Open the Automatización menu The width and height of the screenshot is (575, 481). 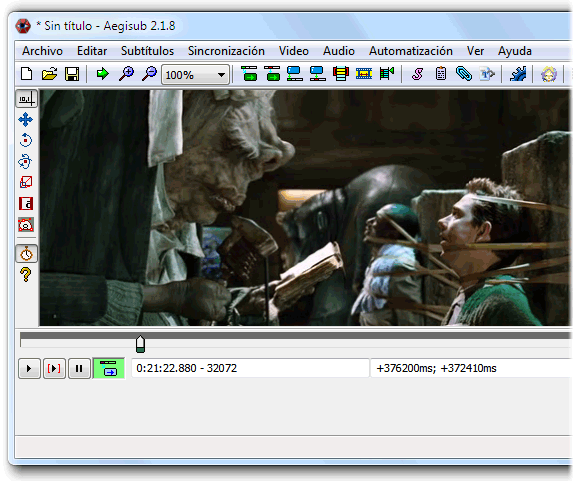(411, 51)
